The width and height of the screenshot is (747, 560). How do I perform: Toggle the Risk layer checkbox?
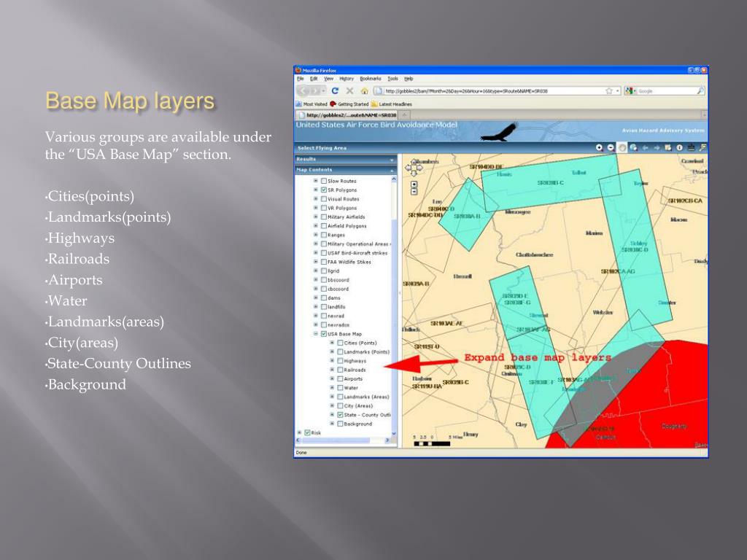pyautogui.click(x=307, y=433)
